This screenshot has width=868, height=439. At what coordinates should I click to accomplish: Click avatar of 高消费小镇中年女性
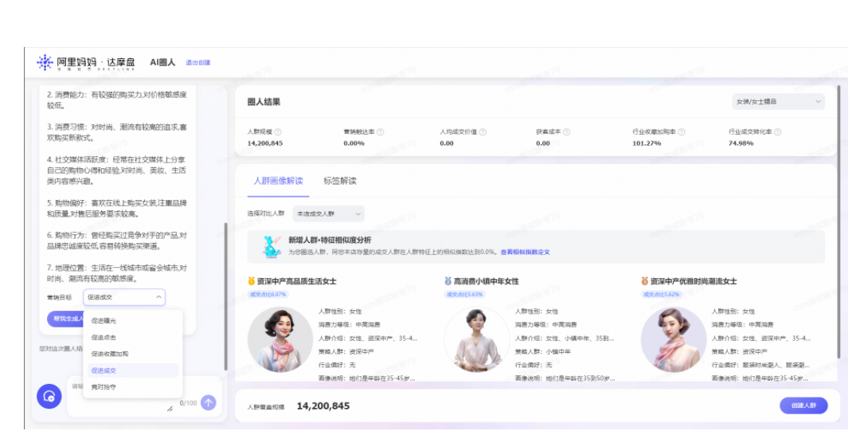click(x=477, y=339)
